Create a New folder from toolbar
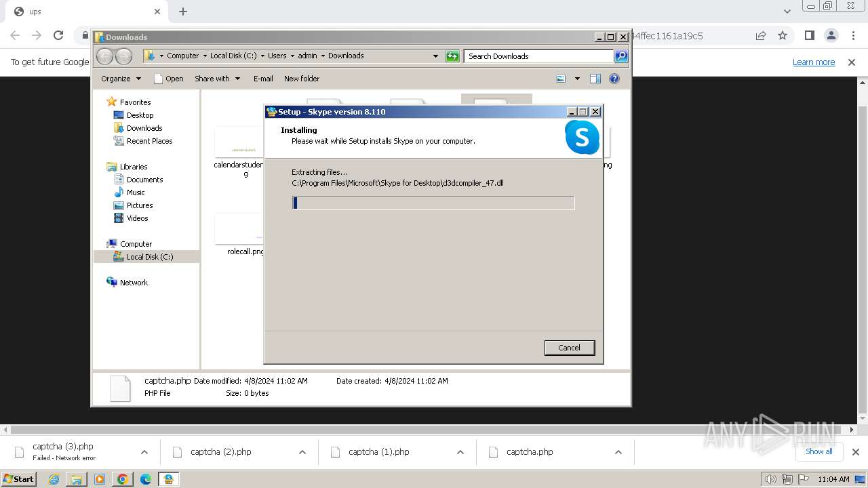The image size is (868, 488). pyautogui.click(x=302, y=79)
